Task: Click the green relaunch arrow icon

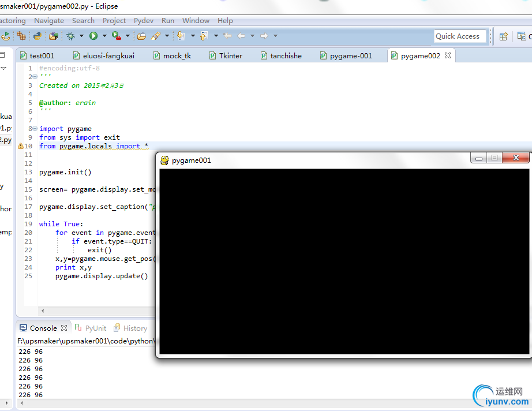Action: (5, 36)
